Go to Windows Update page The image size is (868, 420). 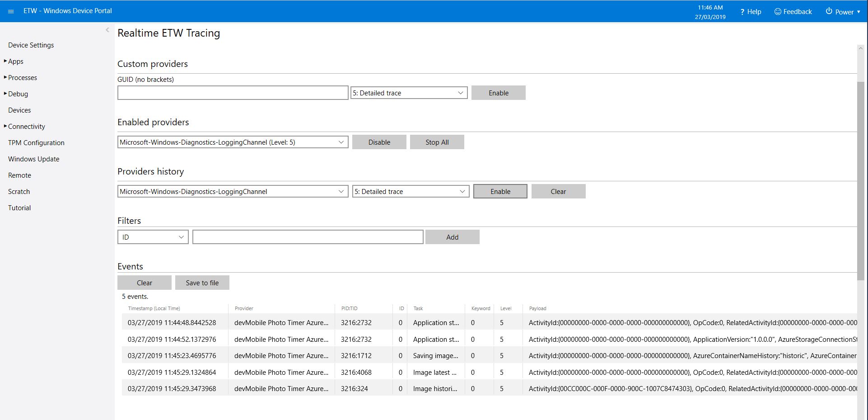[34, 159]
